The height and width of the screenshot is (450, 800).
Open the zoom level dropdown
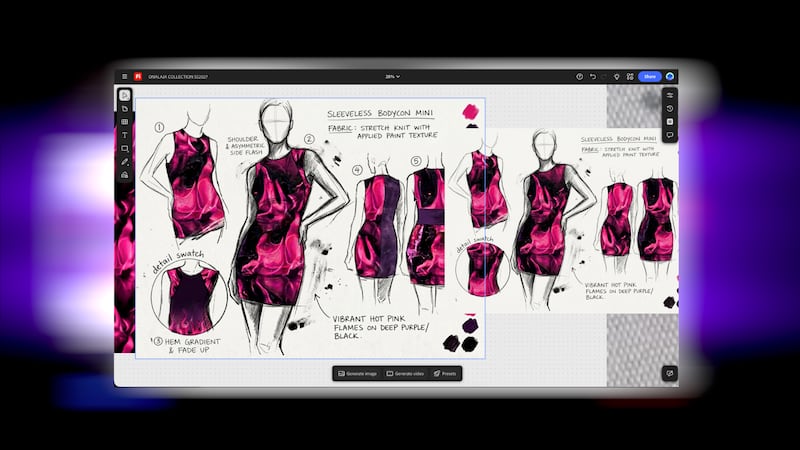coord(392,77)
